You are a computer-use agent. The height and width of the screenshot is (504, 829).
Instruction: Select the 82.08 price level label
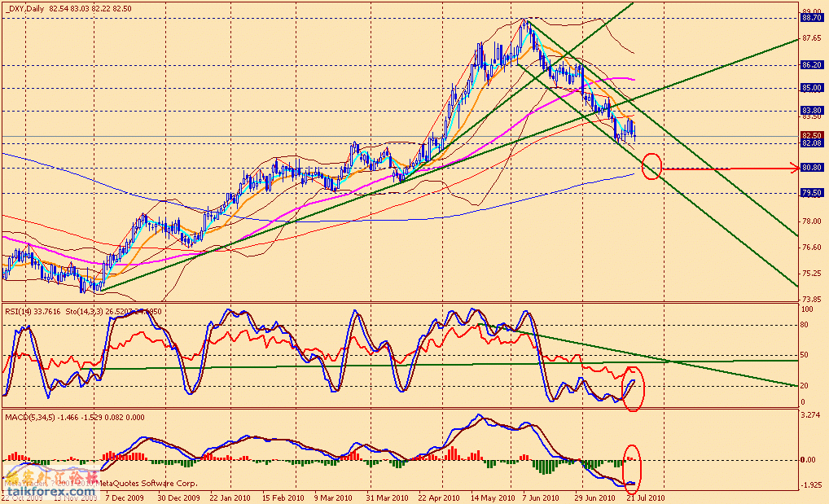point(812,143)
